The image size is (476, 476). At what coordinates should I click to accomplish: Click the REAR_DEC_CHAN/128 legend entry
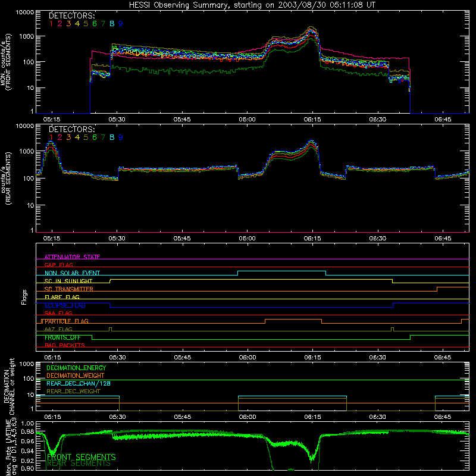[79, 383]
